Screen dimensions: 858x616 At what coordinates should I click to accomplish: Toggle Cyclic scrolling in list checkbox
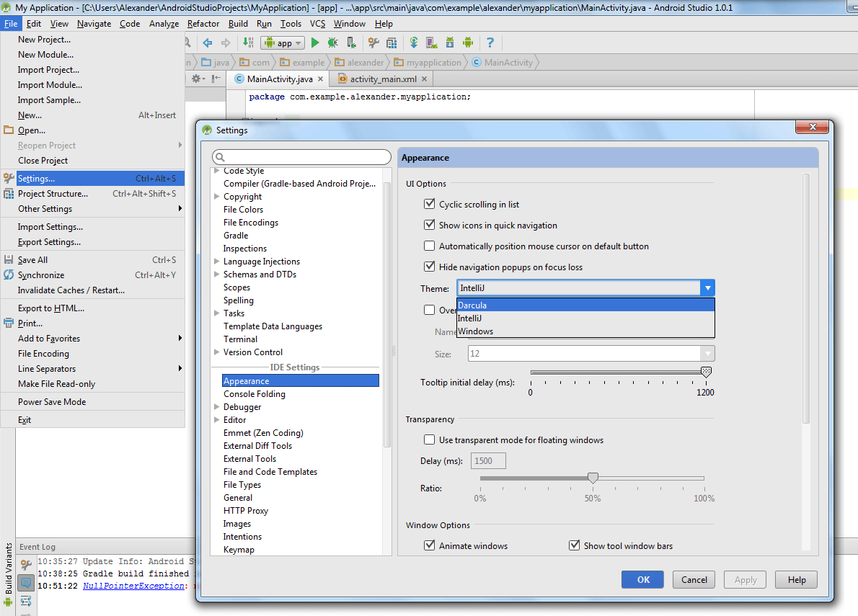[x=430, y=204]
